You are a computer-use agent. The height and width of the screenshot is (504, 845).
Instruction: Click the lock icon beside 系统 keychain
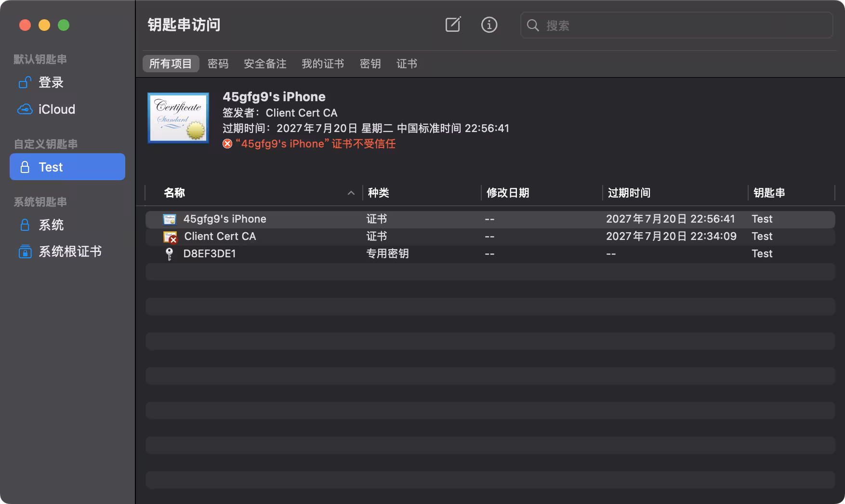pyautogui.click(x=25, y=225)
